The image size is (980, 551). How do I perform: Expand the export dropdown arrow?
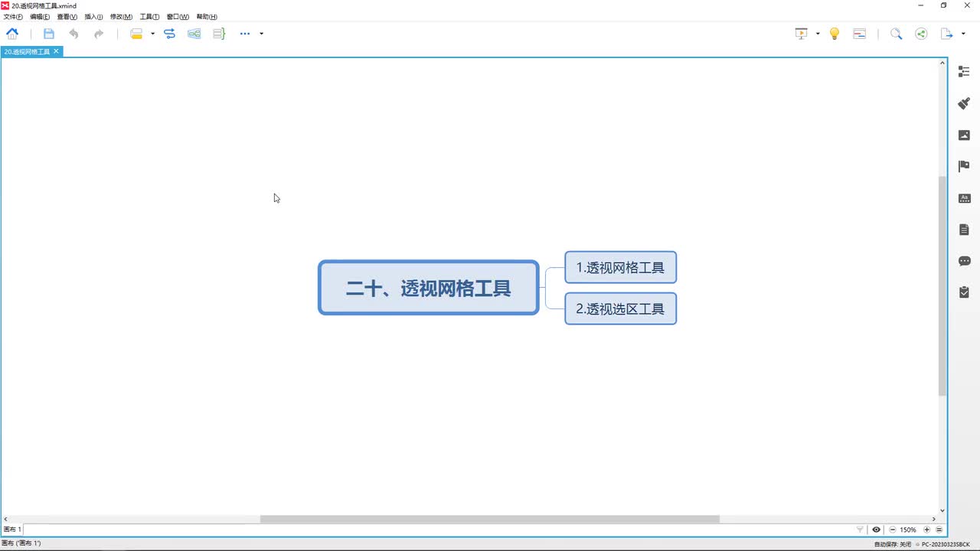point(963,34)
